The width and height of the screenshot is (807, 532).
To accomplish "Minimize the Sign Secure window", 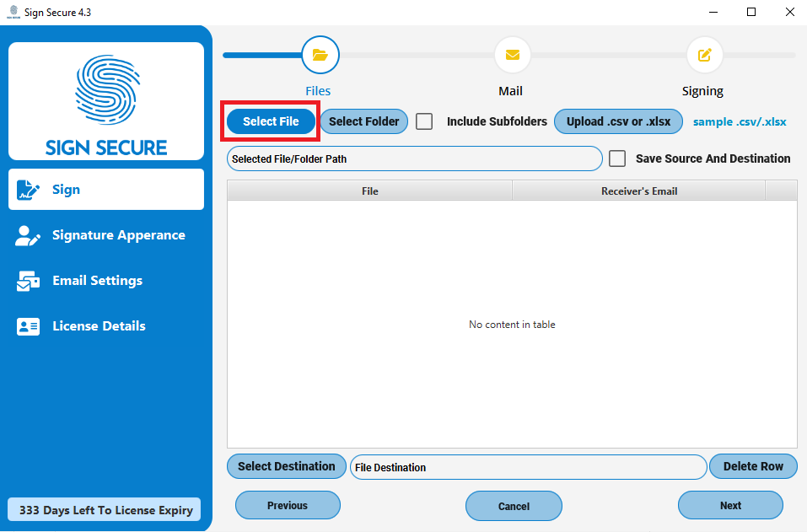I will 713,12.
